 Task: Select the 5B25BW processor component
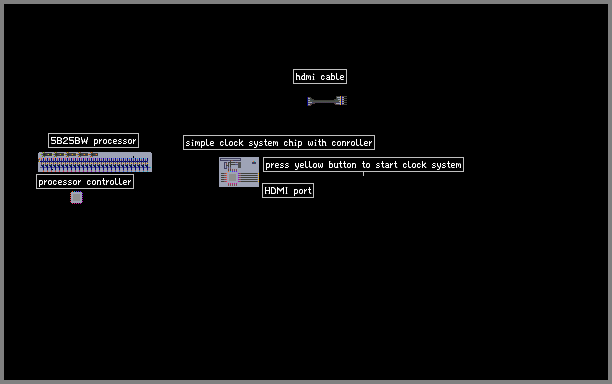95,162
